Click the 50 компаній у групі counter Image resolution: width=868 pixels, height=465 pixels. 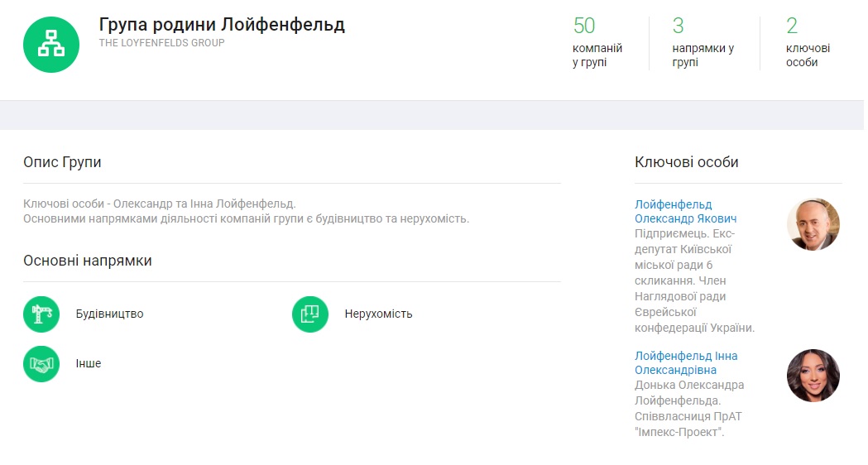[x=597, y=43]
